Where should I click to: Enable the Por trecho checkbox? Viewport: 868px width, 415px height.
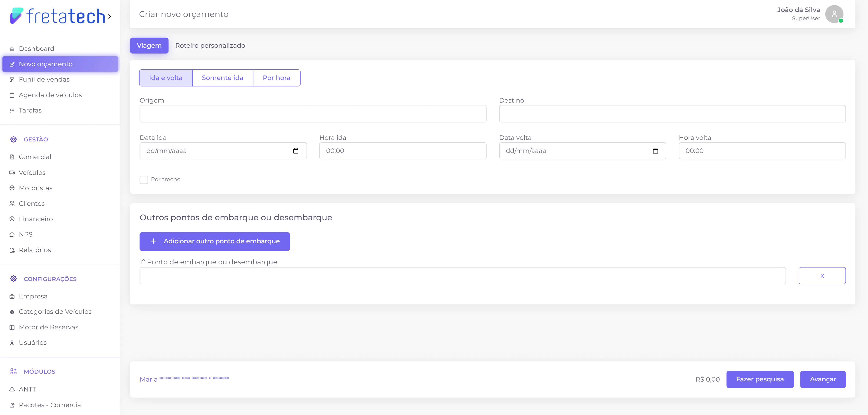click(x=144, y=180)
